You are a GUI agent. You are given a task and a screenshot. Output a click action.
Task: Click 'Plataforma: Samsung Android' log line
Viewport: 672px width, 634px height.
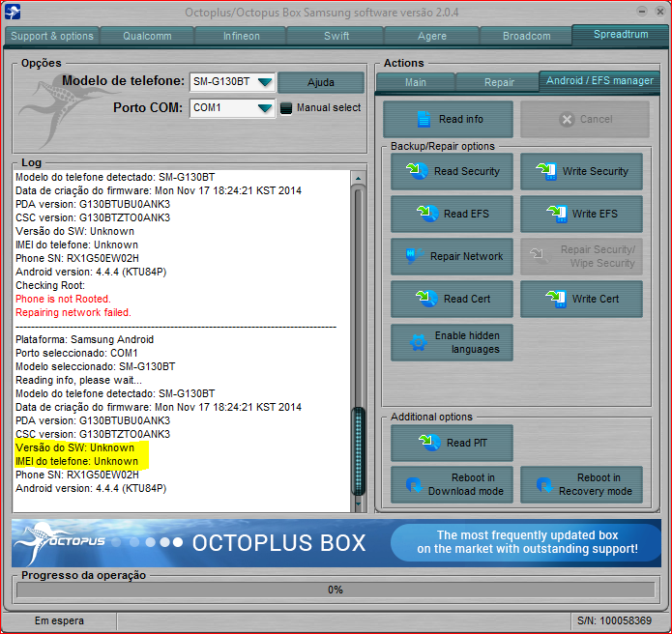(x=84, y=339)
